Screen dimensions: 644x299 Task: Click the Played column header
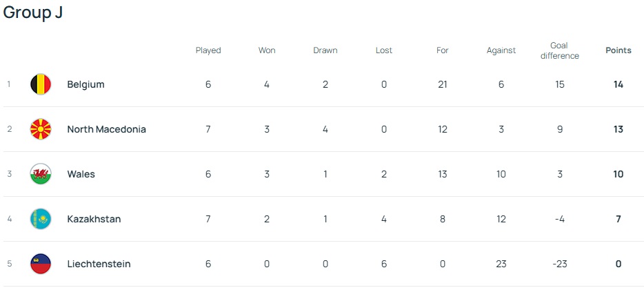(208, 50)
